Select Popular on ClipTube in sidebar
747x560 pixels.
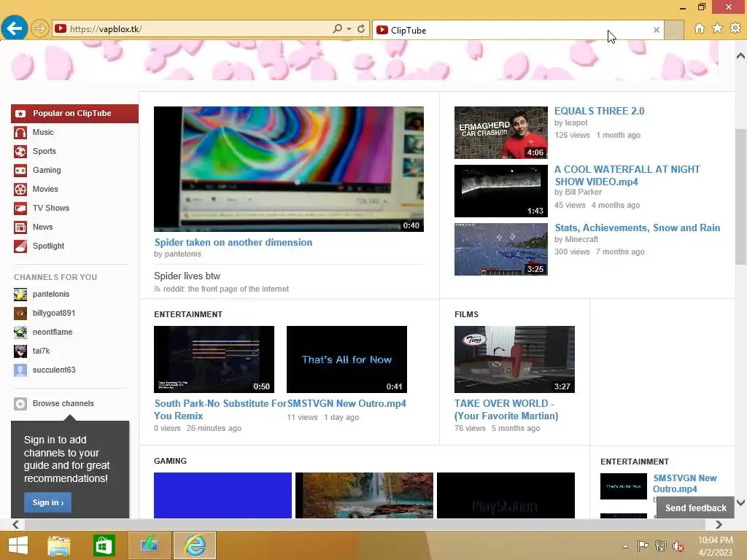click(x=75, y=113)
